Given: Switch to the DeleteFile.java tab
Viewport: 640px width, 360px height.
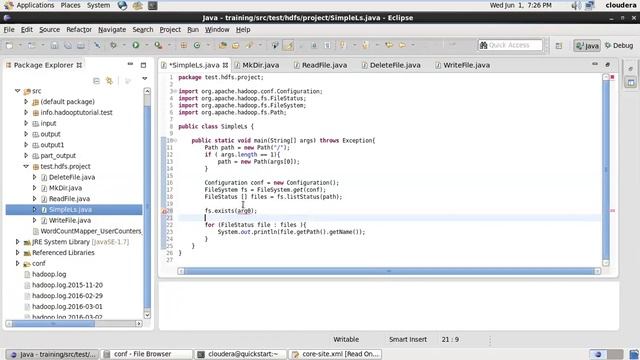Looking at the screenshot, I should point(391,65).
